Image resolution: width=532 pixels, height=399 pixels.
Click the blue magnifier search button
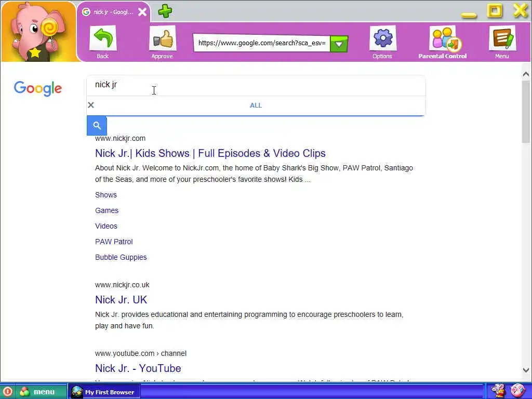pos(97,126)
